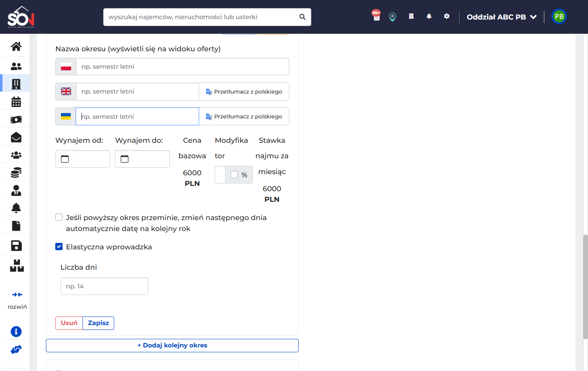This screenshot has height=371, width=588.
Task: Translate English field with Przetłumacz z polskiego
Action: (x=244, y=92)
